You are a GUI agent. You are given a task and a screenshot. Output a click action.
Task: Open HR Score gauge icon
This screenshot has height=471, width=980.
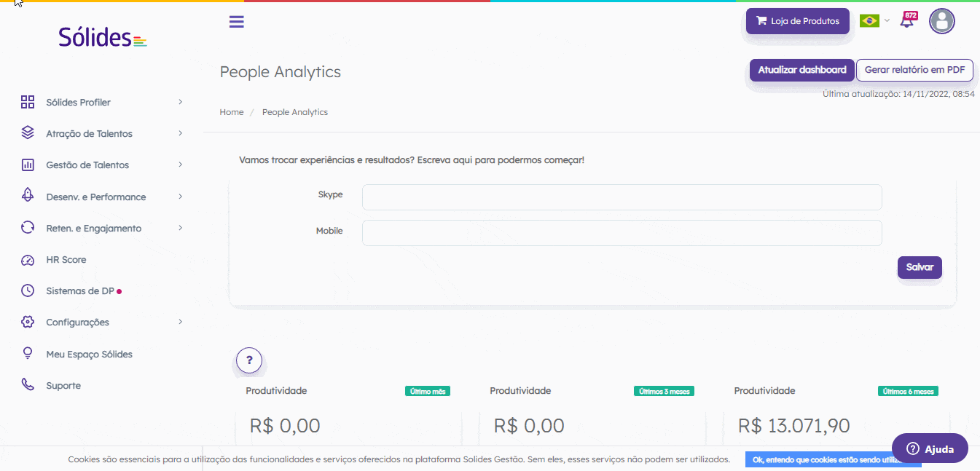click(x=28, y=260)
